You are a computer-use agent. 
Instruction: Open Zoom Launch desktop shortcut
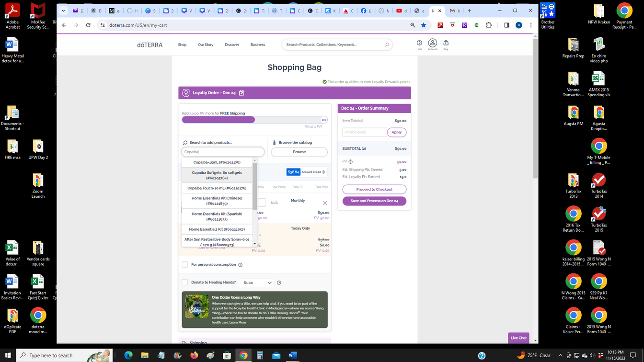[38, 186]
